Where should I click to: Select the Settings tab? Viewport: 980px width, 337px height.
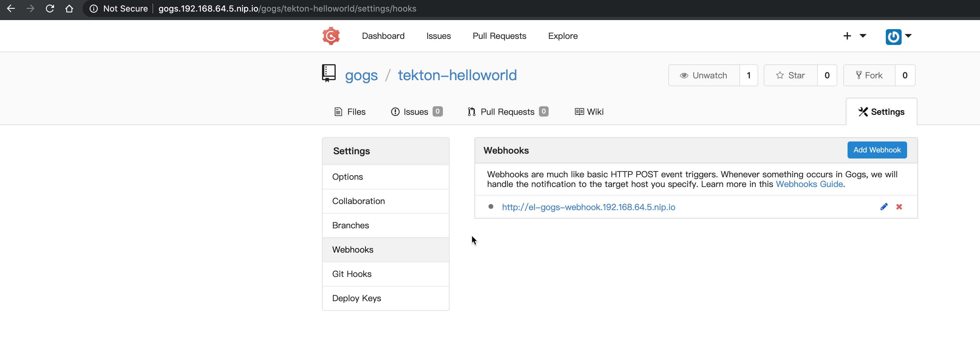tap(881, 112)
